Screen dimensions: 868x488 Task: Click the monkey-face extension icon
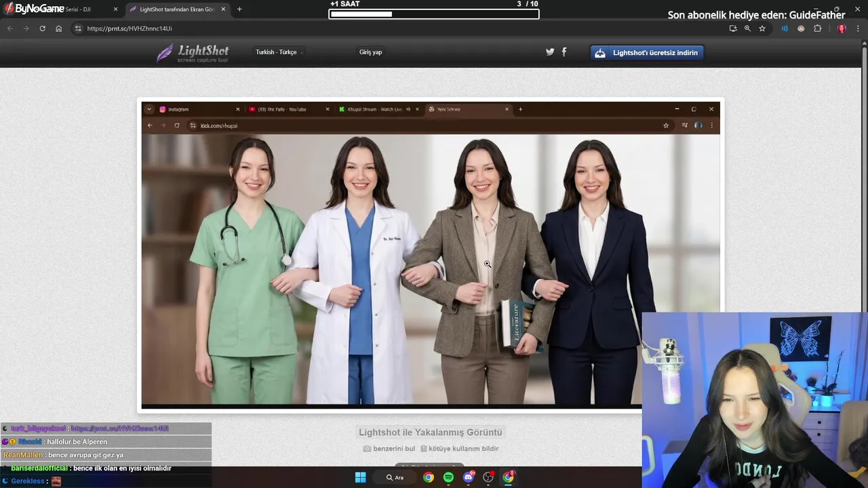pyautogui.click(x=801, y=28)
